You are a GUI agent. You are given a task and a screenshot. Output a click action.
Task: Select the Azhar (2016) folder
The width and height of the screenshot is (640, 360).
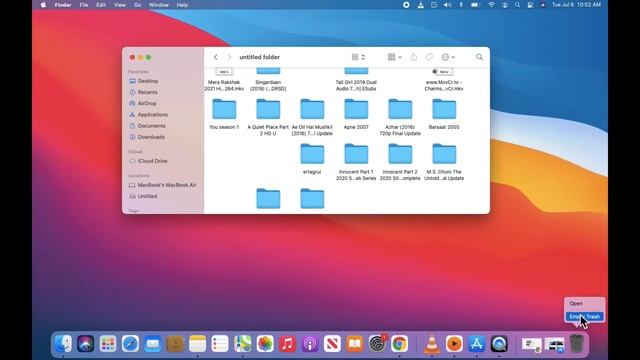click(400, 109)
